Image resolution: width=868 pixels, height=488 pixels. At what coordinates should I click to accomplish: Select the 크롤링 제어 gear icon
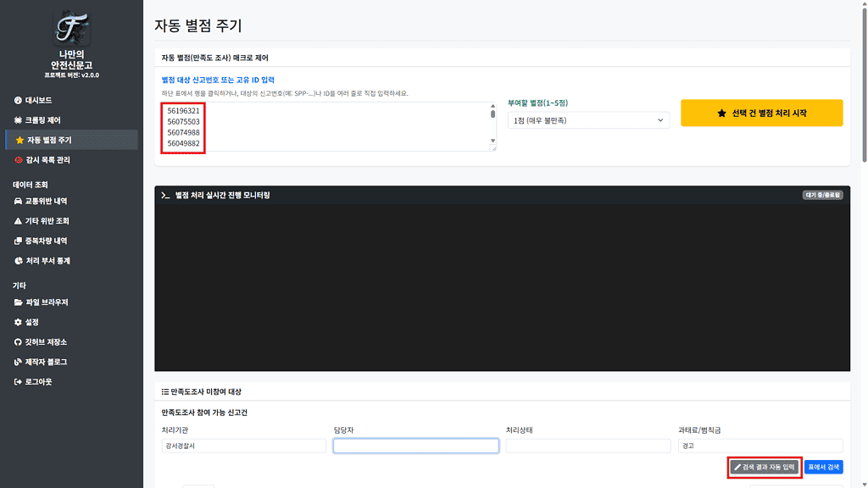(x=17, y=119)
